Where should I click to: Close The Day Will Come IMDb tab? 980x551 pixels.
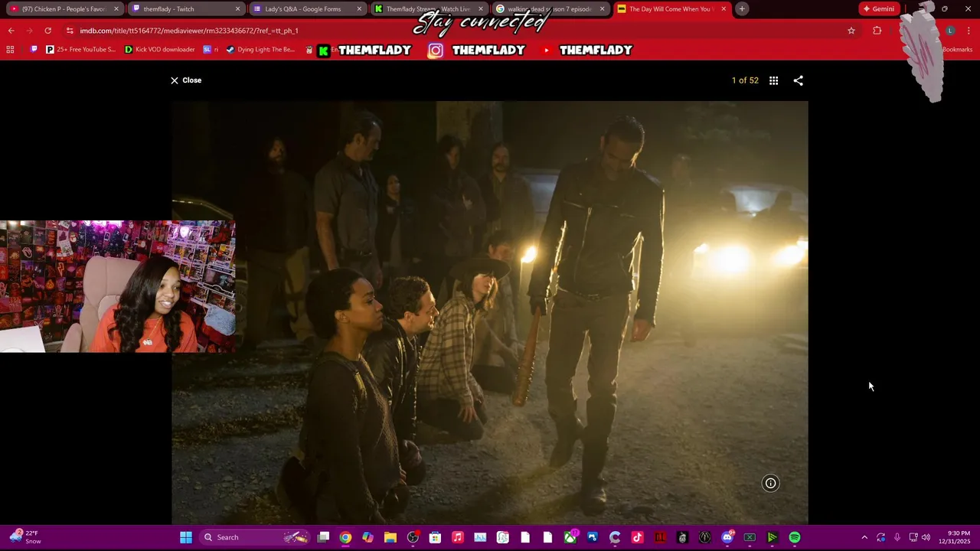tap(724, 9)
